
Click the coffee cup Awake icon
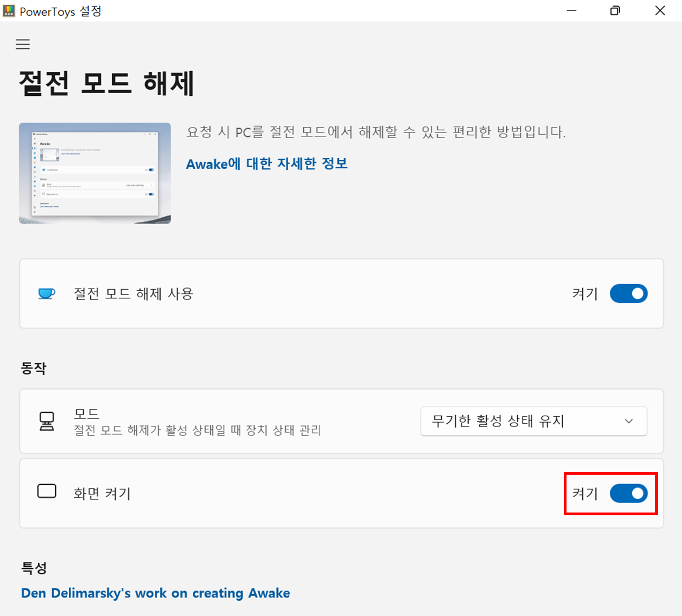(47, 293)
